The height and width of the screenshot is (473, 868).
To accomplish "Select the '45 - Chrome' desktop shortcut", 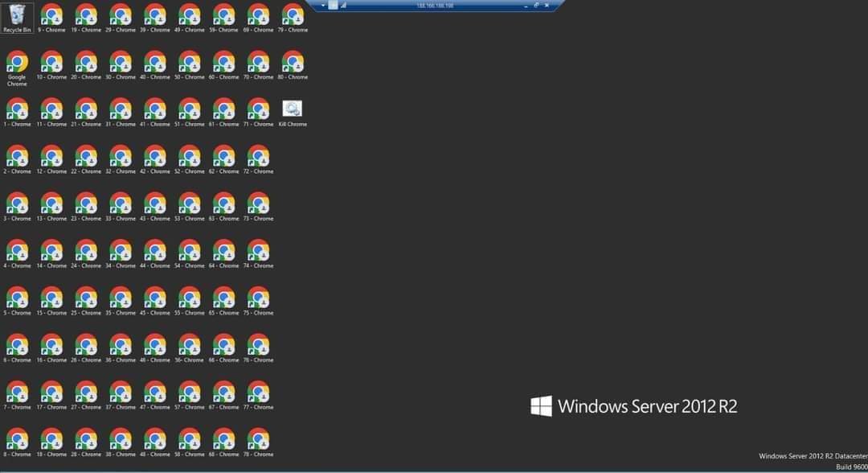I will coord(155,298).
